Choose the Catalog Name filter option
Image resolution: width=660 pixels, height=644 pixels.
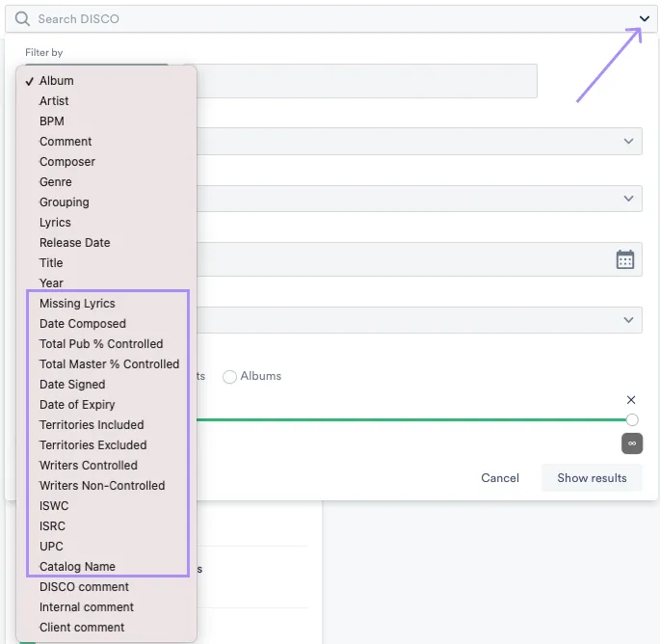(77, 567)
